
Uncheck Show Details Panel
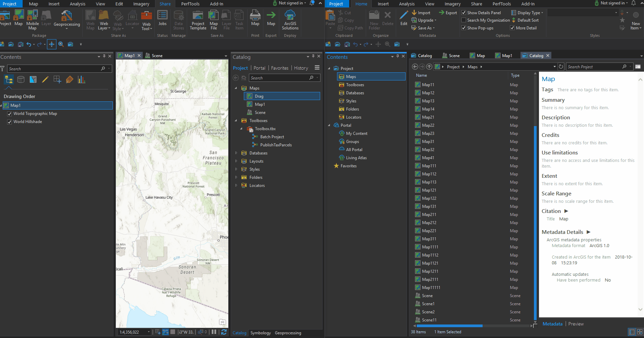point(464,13)
